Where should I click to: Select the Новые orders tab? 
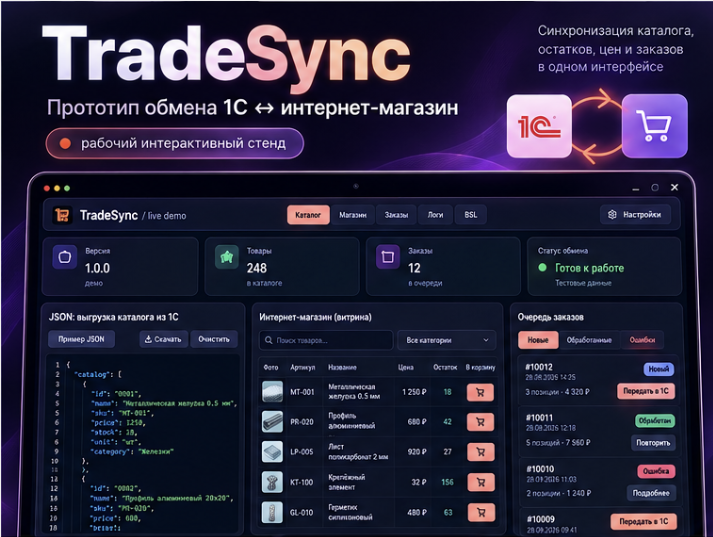click(538, 340)
